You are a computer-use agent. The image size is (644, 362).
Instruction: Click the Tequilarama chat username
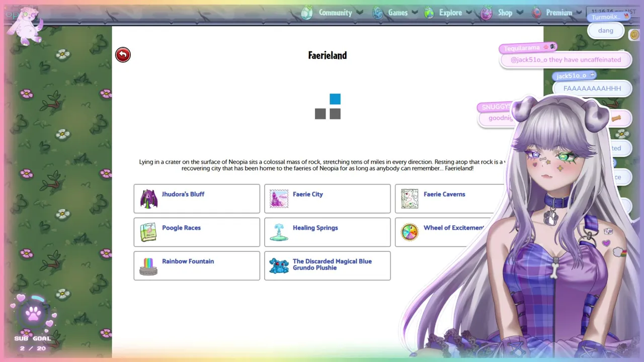coord(522,48)
